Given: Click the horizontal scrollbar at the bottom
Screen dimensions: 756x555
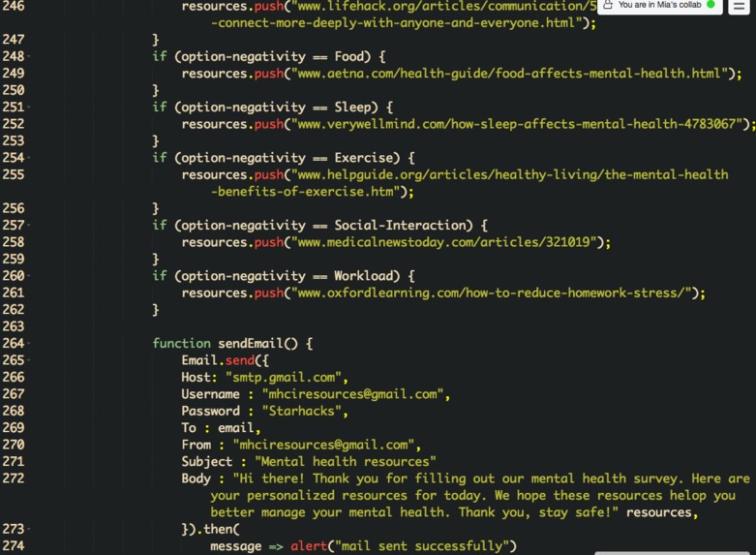Looking at the screenshot, I should point(672,553).
